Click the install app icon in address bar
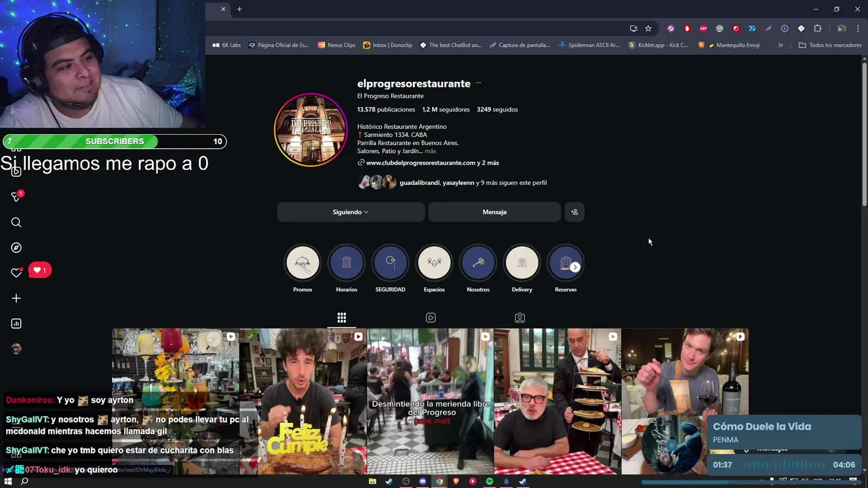 [x=633, y=28]
